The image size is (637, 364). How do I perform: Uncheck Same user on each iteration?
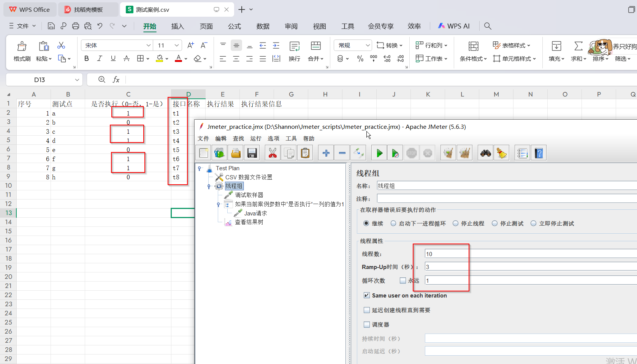coord(367,295)
